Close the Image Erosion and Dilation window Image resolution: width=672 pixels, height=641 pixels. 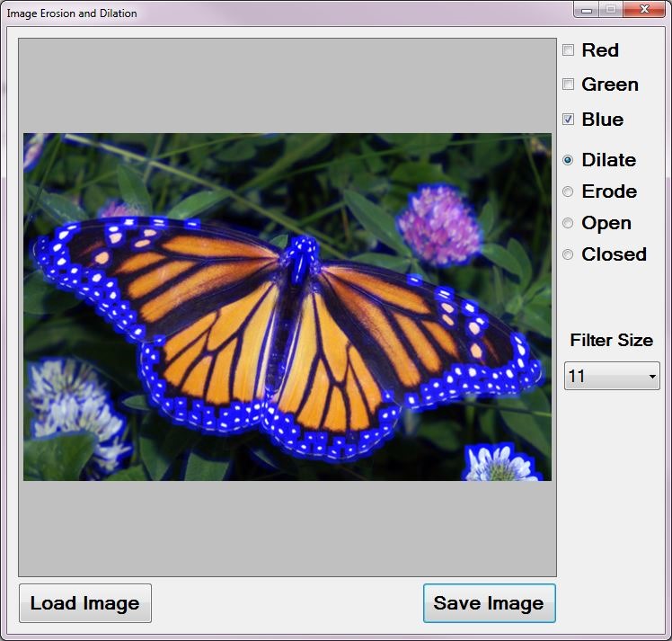(643, 10)
